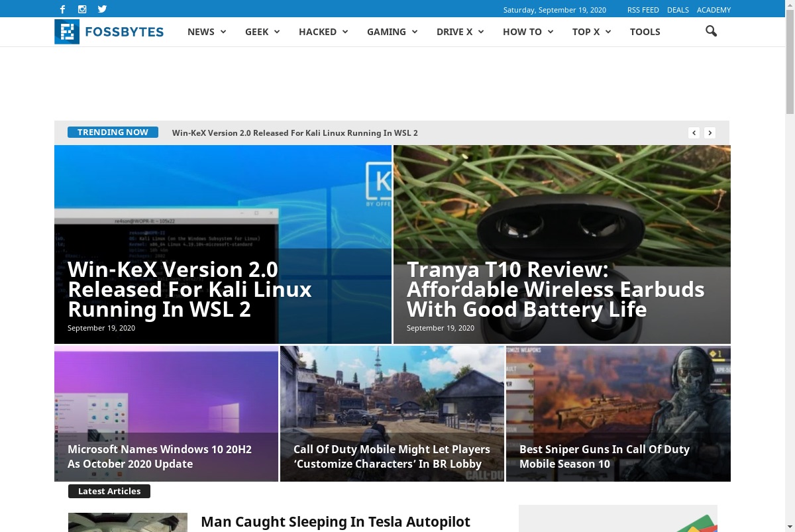Open the Instagram social icon
795x532 pixels.
[82, 9]
